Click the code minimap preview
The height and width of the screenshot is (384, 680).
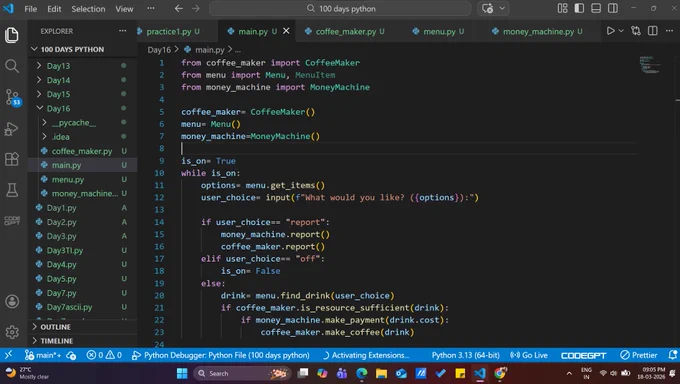[x=650, y=64]
